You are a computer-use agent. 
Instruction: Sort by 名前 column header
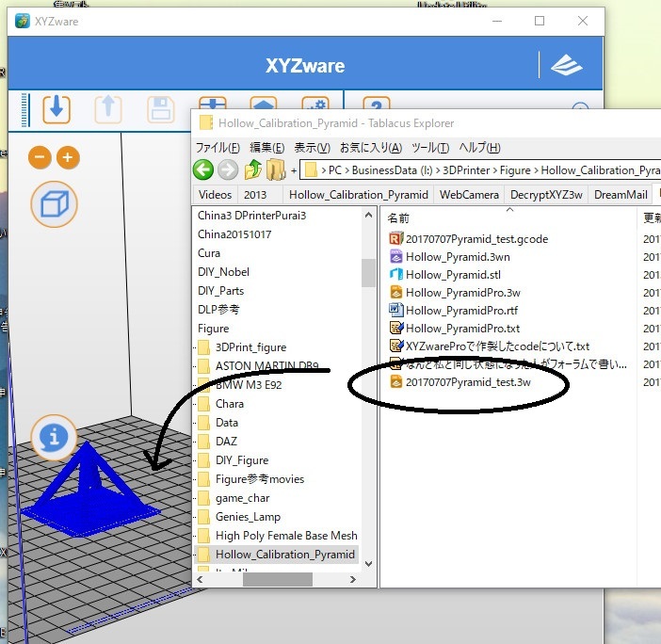[x=398, y=218]
